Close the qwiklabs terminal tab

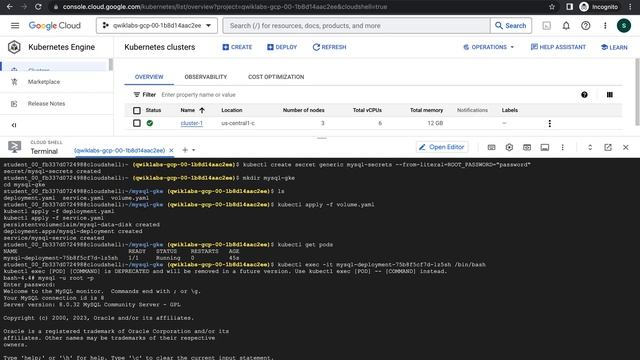[x=171, y=150]
